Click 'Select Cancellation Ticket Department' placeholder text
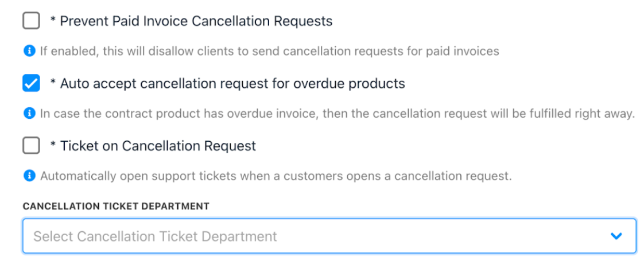The image size is (644, 257). pos(155,236)
